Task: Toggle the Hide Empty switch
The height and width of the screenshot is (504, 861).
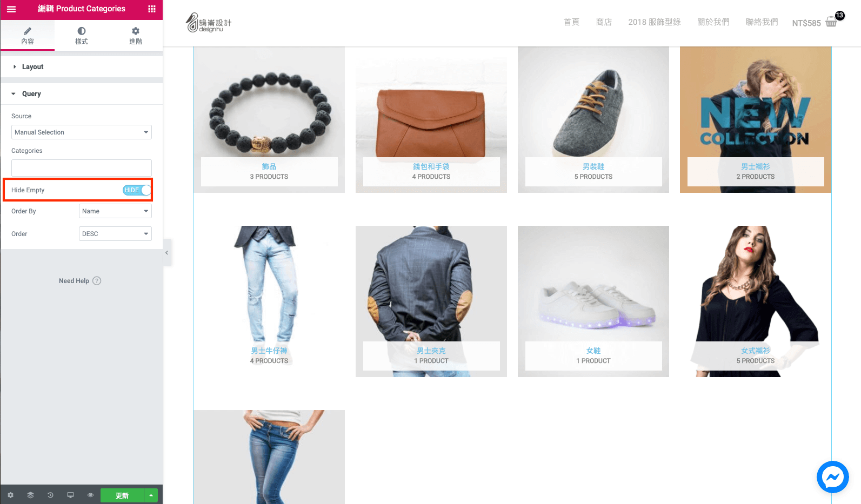Action: (137, 190)
